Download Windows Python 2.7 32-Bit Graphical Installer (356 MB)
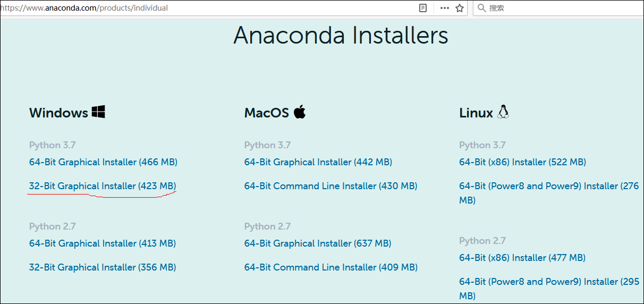 (102, 267)
